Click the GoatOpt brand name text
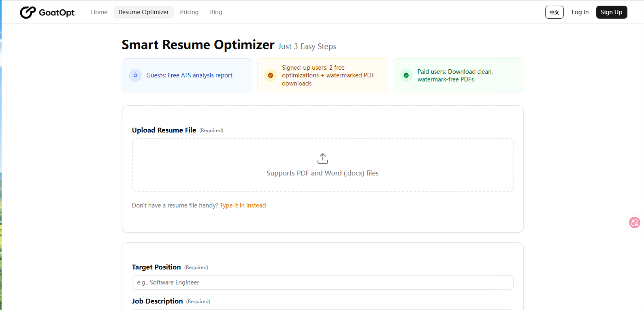Screen dimensions: 644x310 coord(57,13)
